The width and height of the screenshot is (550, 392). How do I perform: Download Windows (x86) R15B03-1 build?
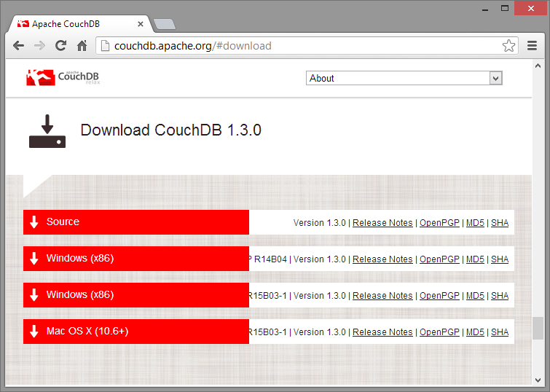[136, 295]
